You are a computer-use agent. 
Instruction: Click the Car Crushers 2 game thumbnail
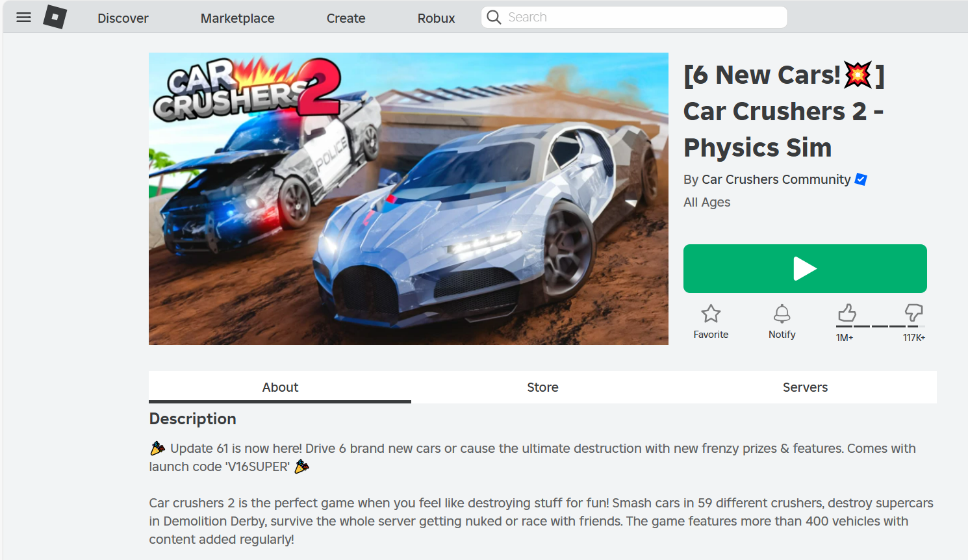[x=409, y=199]
